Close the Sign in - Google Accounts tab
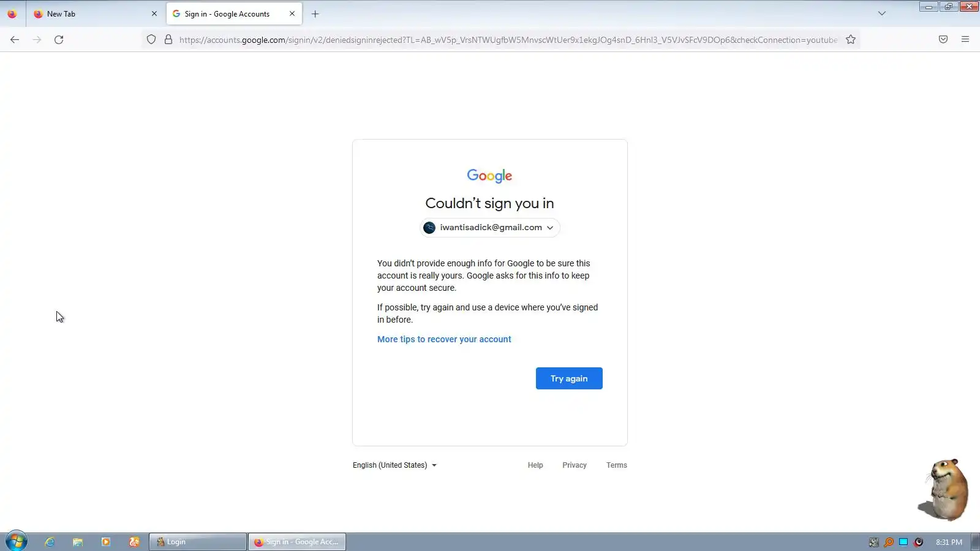This screenshot has width=980, height=551. tap(292, 13)
